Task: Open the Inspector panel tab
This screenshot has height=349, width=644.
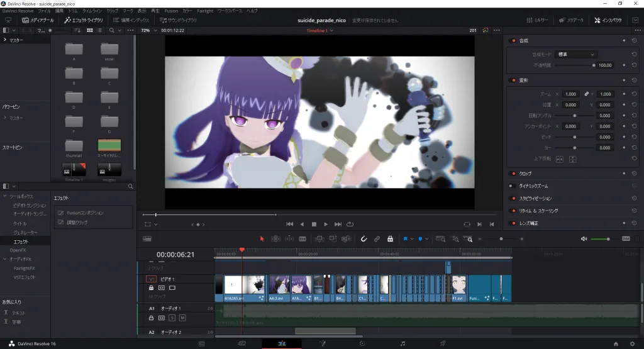Action: click(x=608, y=20)
